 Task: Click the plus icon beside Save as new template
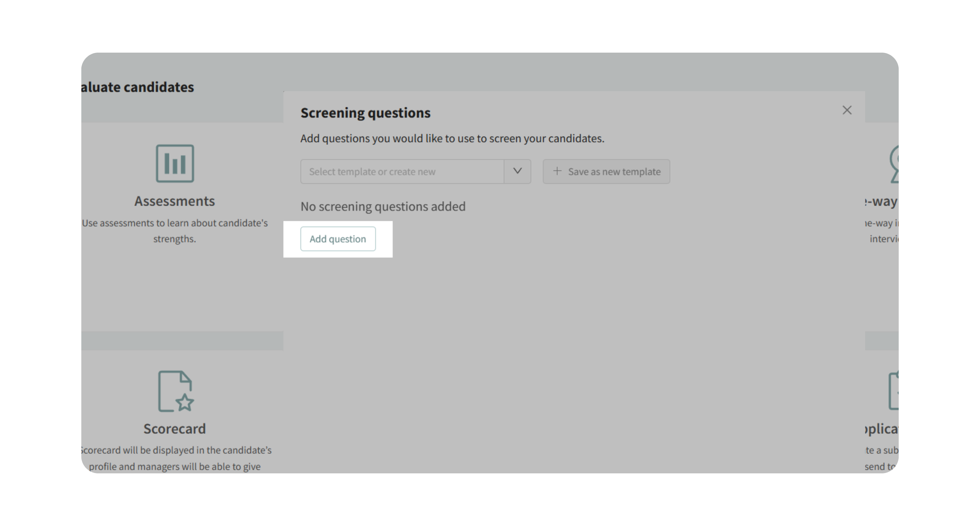tap(557, 171)
